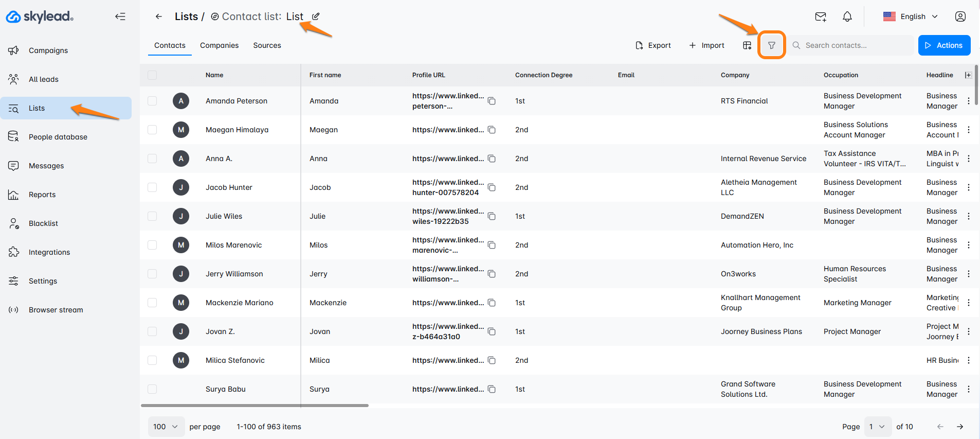Open the user account profile icon
Screen dimensions: 980x439
pyautogui.click(x=960, y=16)
